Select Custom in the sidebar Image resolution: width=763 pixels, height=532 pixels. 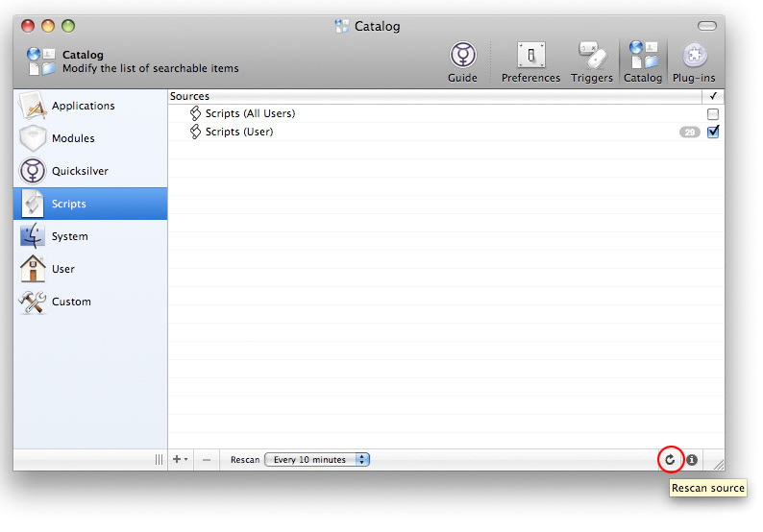click(90, 301)
